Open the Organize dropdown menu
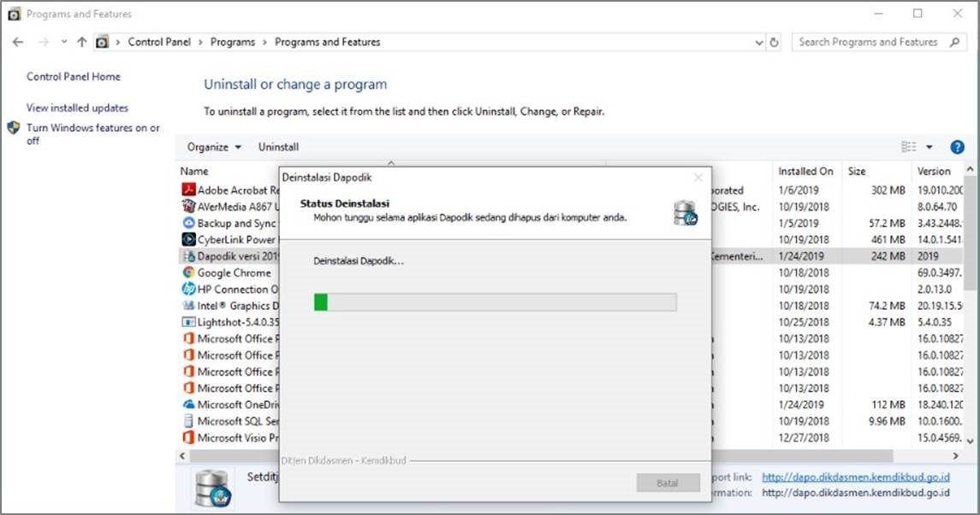 (214, 147)
